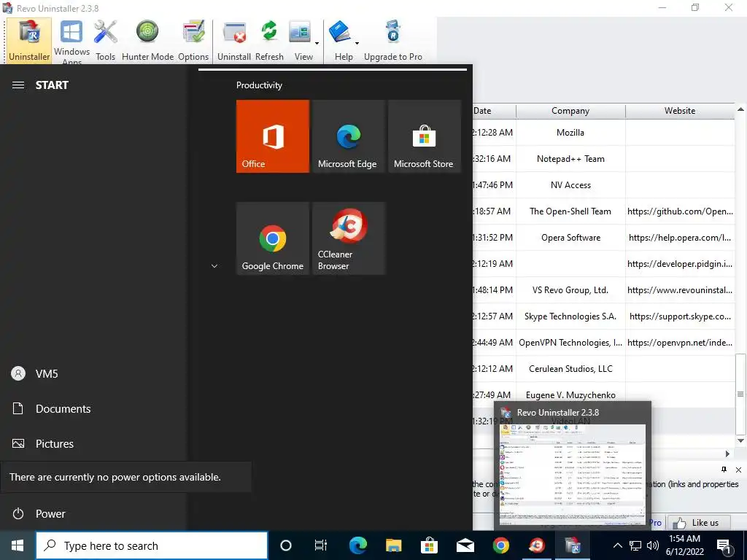Pin the description panel
The height and width of the screenshot is (560, 747).
[724, 470]
